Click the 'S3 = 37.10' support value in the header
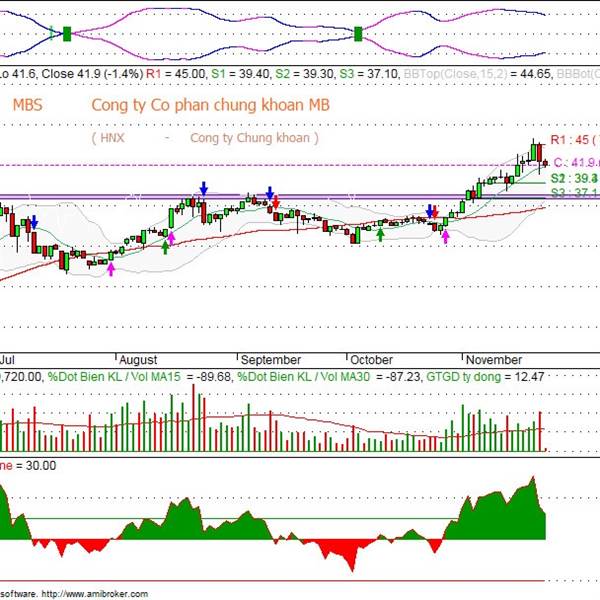600x600 pixels. (x=369, y=73)
